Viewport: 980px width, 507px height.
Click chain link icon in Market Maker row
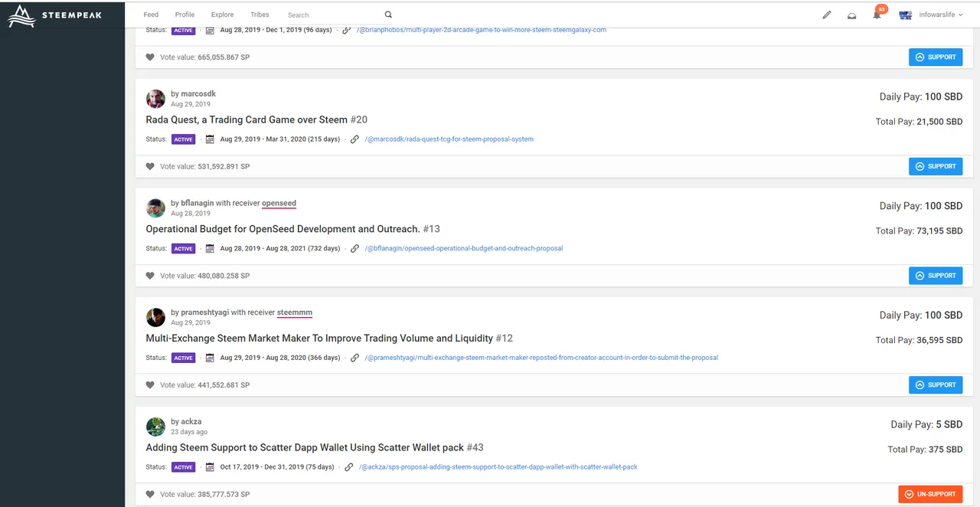point(354,358)
